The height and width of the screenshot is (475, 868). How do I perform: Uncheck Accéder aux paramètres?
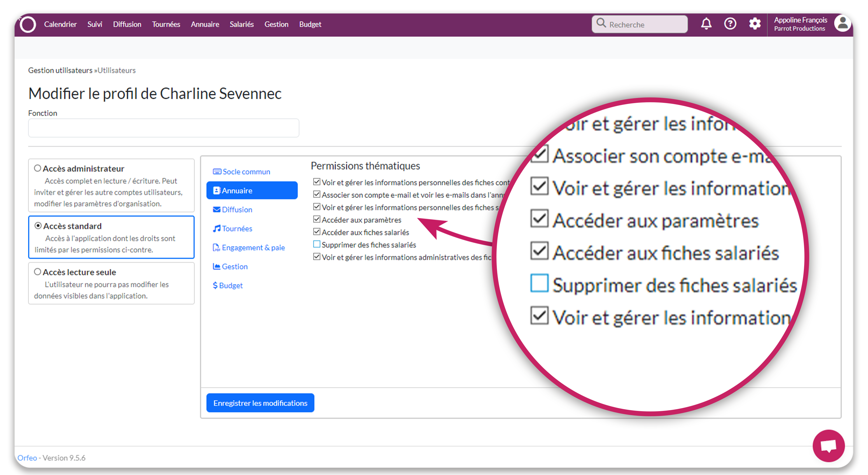[316, 220]
